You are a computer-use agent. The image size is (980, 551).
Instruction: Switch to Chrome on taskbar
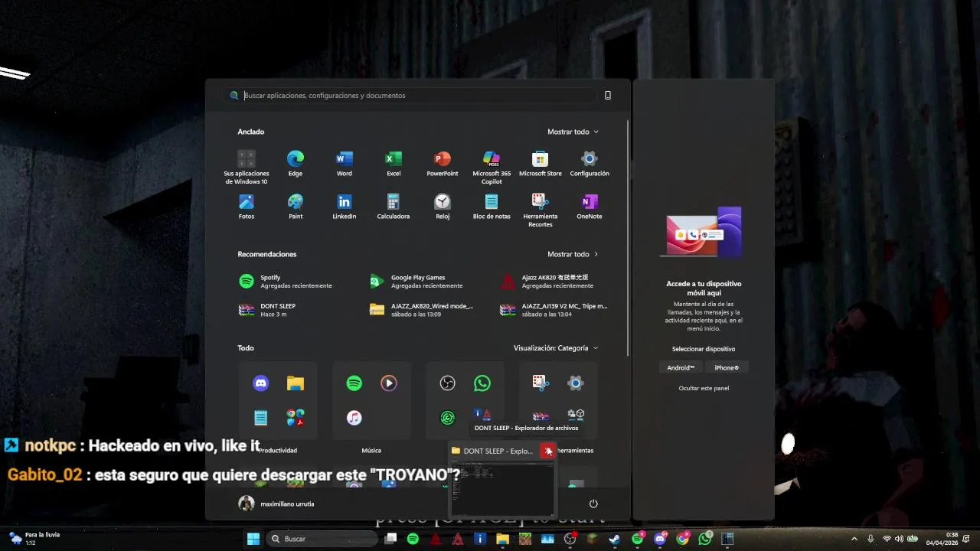pos(682,539)
